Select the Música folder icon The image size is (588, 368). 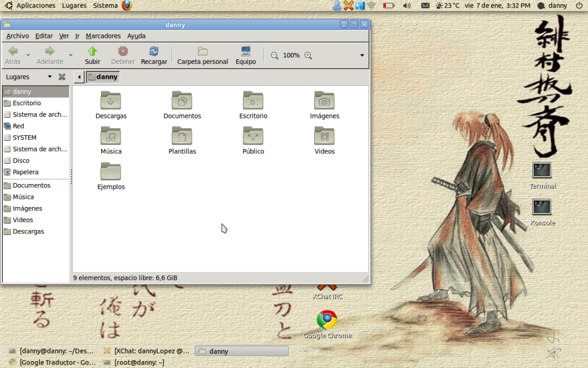(x=111, y=136)
